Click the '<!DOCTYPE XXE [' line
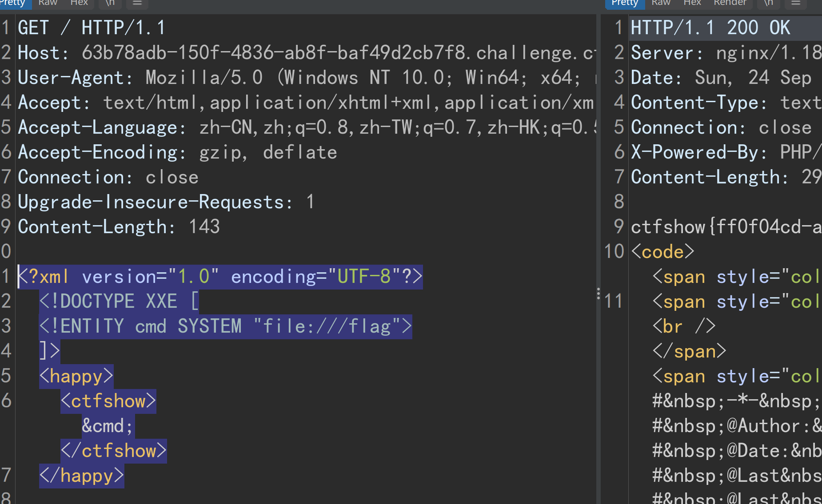This screenshot has height=504, width=822. (119, 302)
